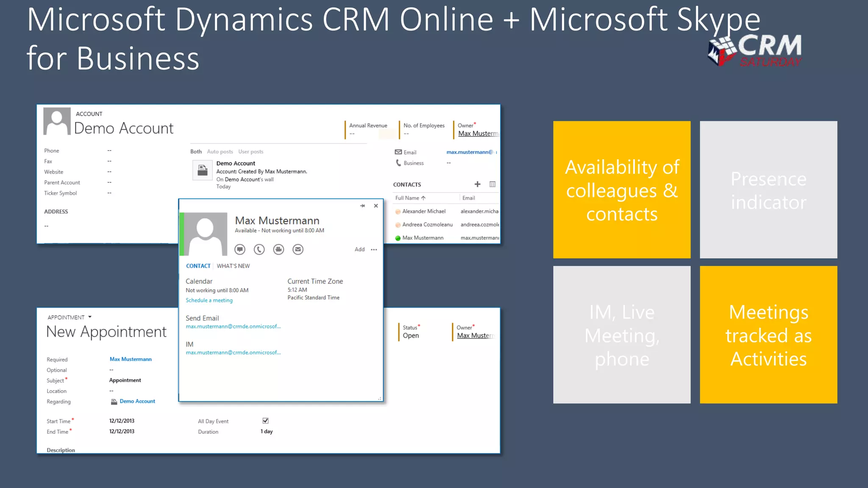Click Business phone icon in account form
This screenshot has width=868, height=488.
(398, 163)
